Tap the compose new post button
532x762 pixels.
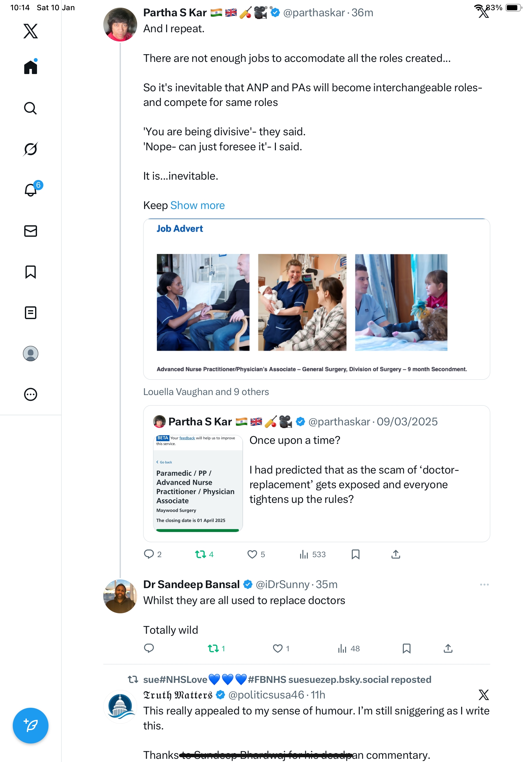coord(31,726)
